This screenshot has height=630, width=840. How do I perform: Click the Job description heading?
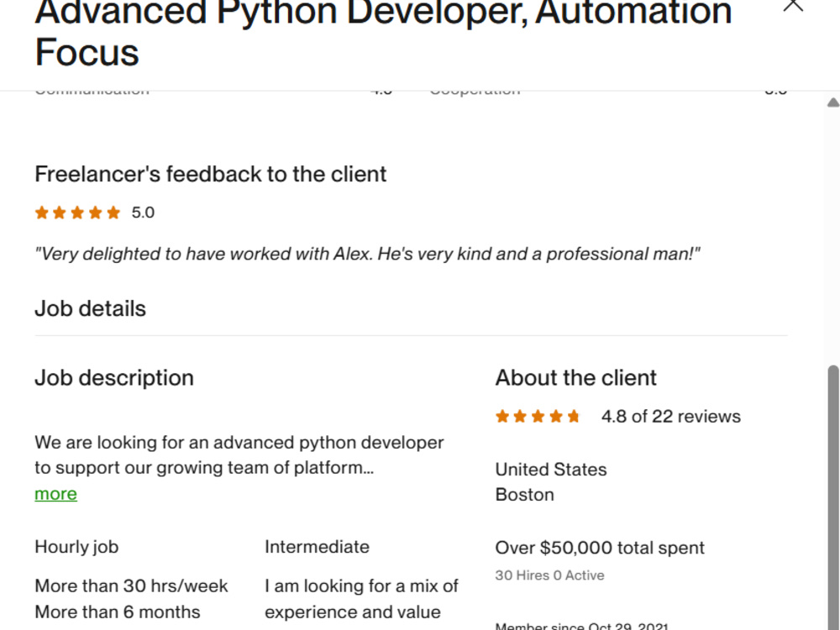(114, 378)
